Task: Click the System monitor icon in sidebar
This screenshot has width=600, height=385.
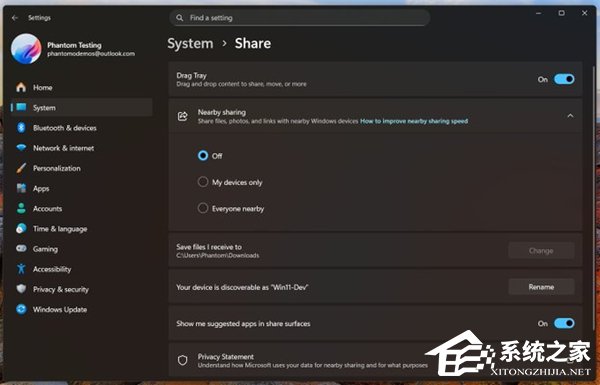Action: [21, 108]
